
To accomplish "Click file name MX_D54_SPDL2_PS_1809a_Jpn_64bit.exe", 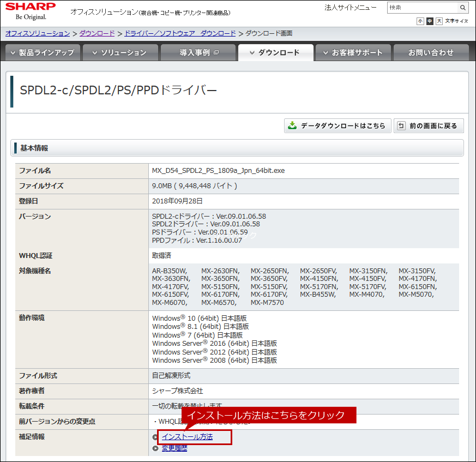I will click(218, 171).
